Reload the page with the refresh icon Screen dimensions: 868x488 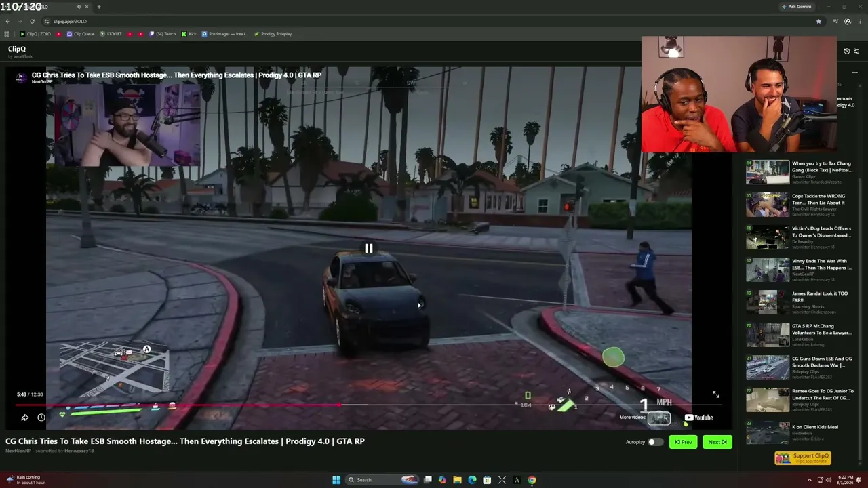coord(32,21)
